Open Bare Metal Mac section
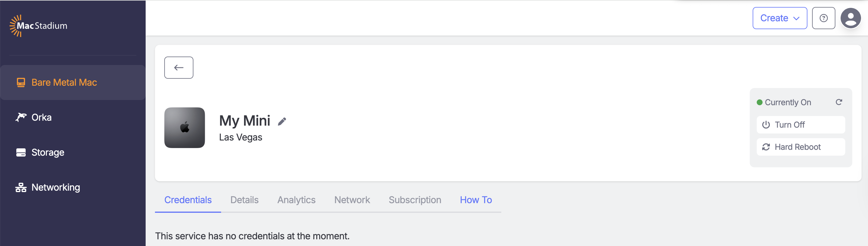Screen dimensions: 868x246 [x=64, y=82]
